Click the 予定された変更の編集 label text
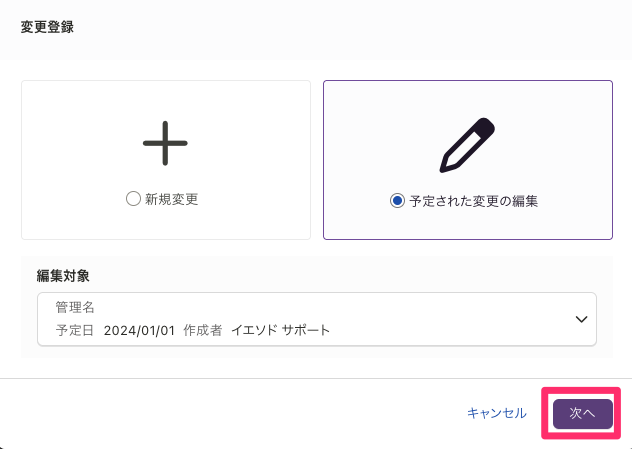The height and width of the screenshot is (449, 632). (474, 201)
